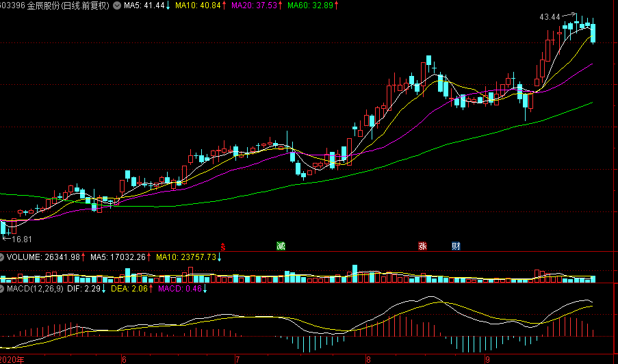Image resolution: width=618 pixels, height=364 pixels.
Task: Click the volume MA5: 17032.26 label
Action: (118, 257)
